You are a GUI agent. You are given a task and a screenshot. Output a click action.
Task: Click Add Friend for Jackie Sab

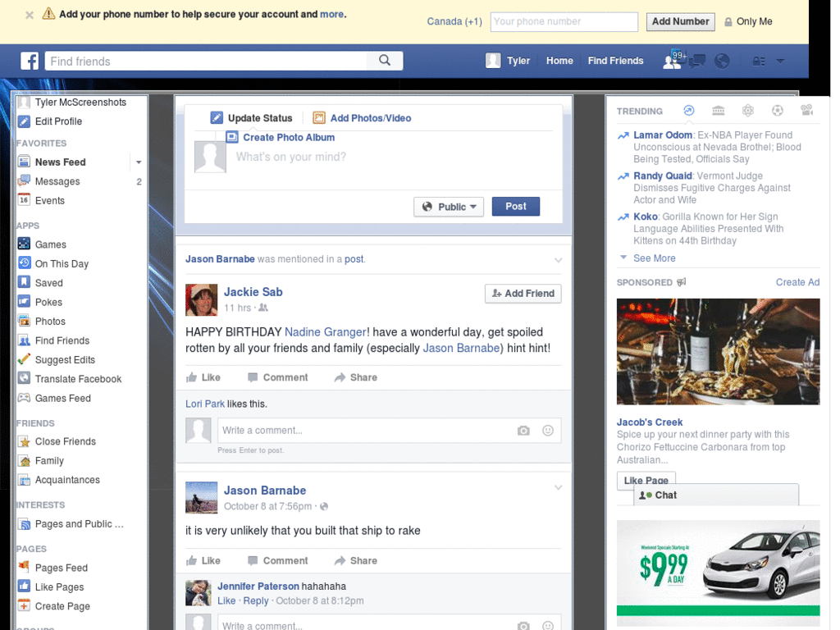[x=523, y=294]
